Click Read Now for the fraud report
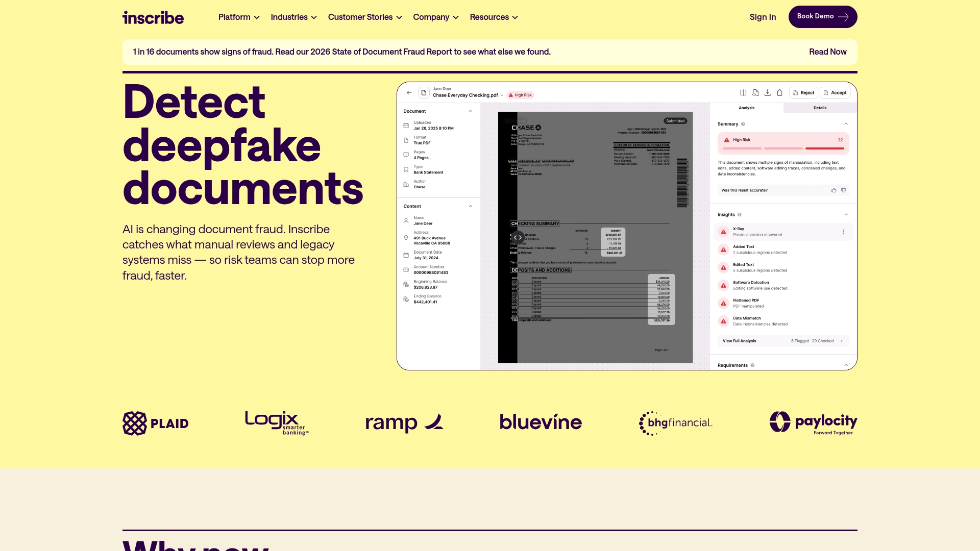Screen dimensions: 980x551 point(827,52)
